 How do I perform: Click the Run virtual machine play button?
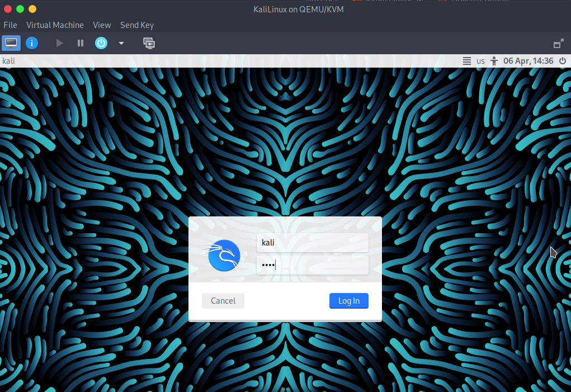pos(59,43)
